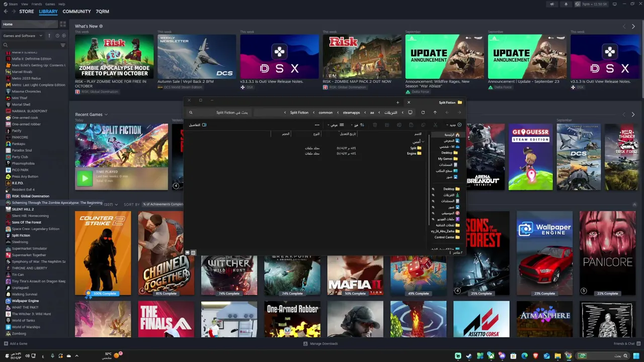Select Marvel Rivals in game list
The width and height of the screenshot is (644, 362).
pyautogui.click(x=22, y=72)
